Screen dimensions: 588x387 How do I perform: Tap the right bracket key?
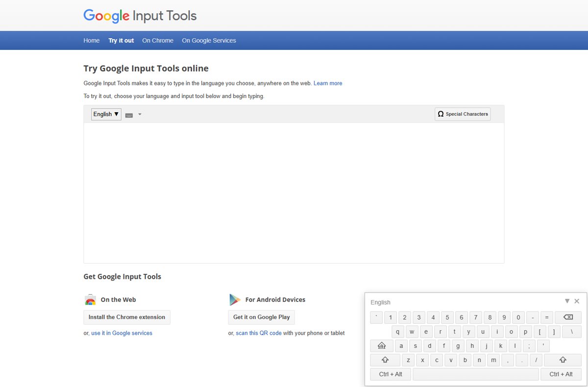[554, 332]
